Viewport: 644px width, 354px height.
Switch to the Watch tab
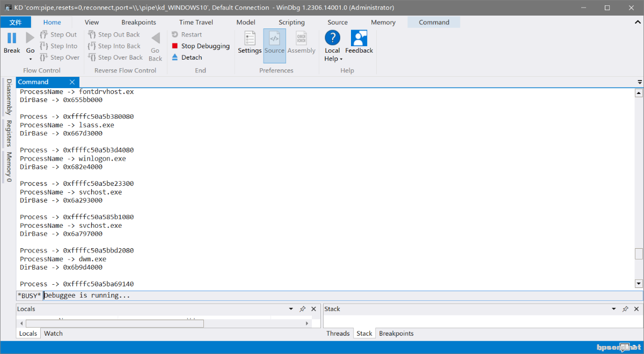coord(53,334)
